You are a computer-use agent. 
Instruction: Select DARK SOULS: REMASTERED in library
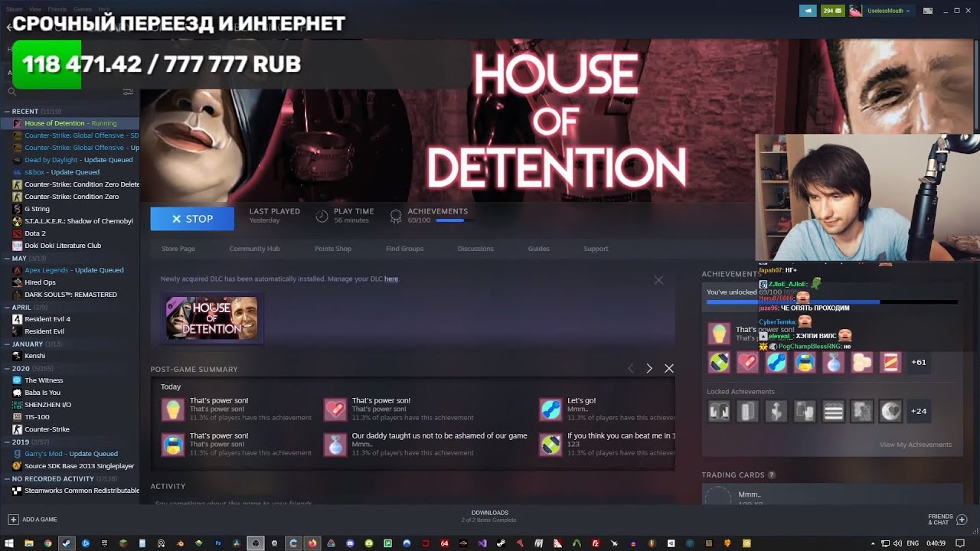coord(70,295)
